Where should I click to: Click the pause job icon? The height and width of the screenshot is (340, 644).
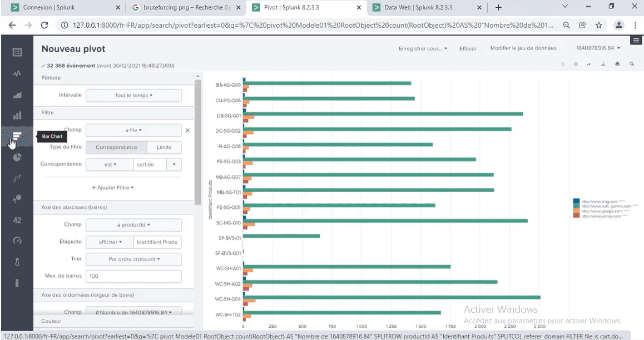click(563, 64)
